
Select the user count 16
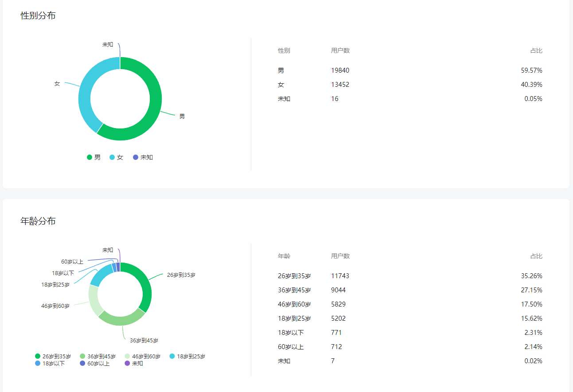click(335, 99)
